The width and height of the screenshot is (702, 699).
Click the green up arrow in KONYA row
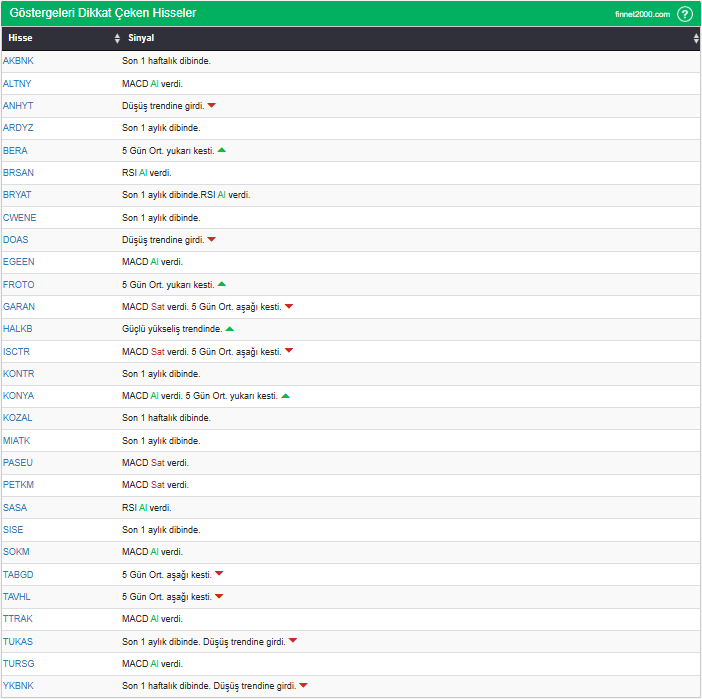coord(286,396)
